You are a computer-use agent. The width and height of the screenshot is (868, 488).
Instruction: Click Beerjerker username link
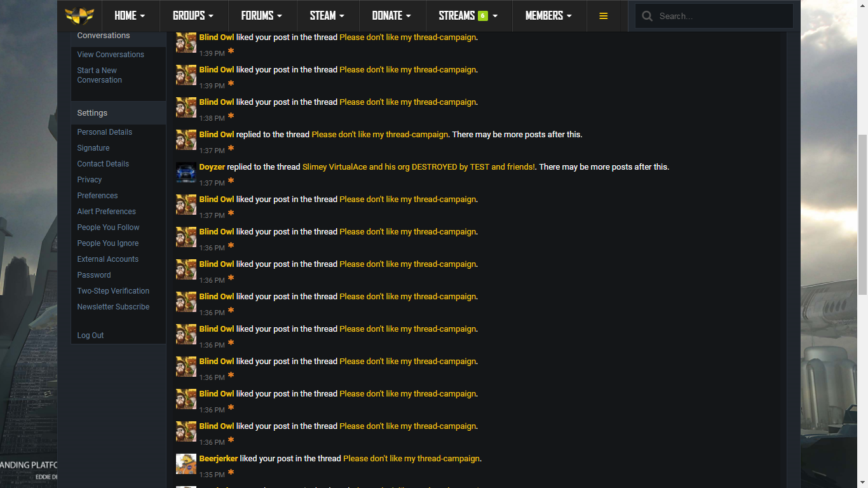(x=218, y=459)
